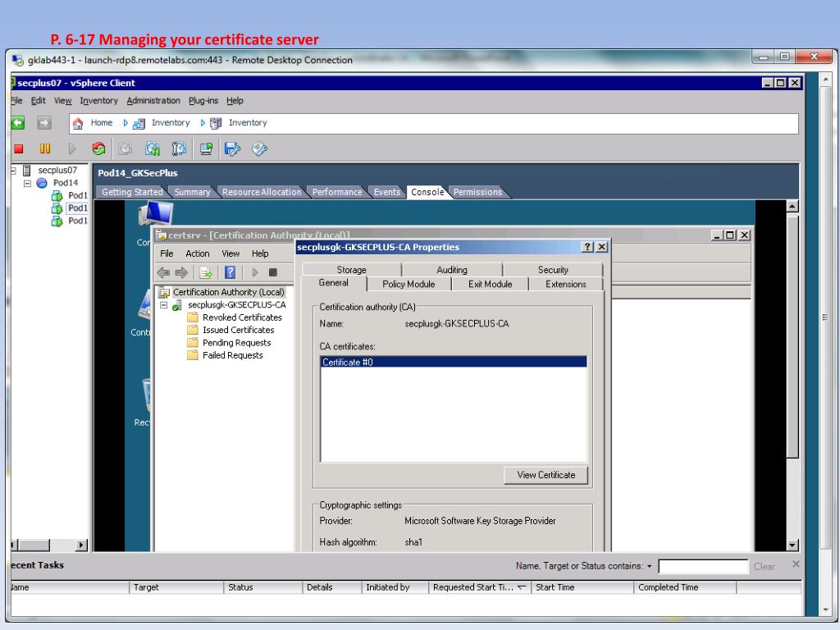Click the CD/DVD drive connect icon
840x630 pixels.
pos(259,149)
